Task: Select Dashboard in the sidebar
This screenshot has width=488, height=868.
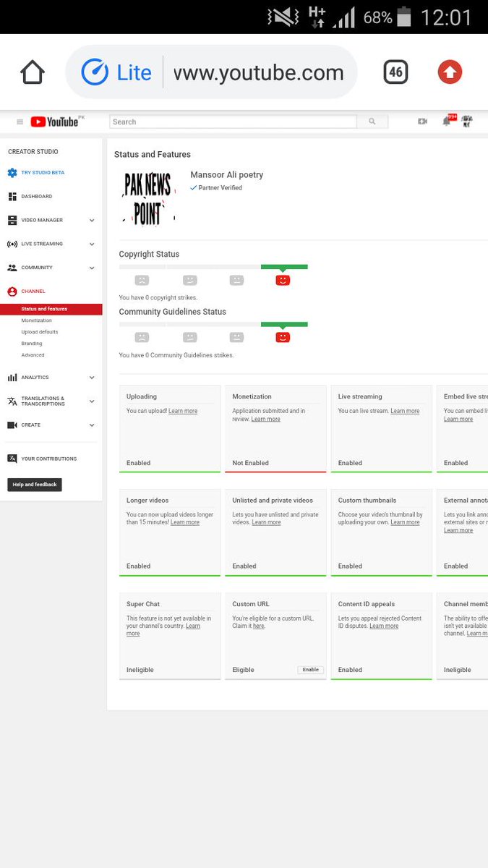Action: click(x=36, y=197)
